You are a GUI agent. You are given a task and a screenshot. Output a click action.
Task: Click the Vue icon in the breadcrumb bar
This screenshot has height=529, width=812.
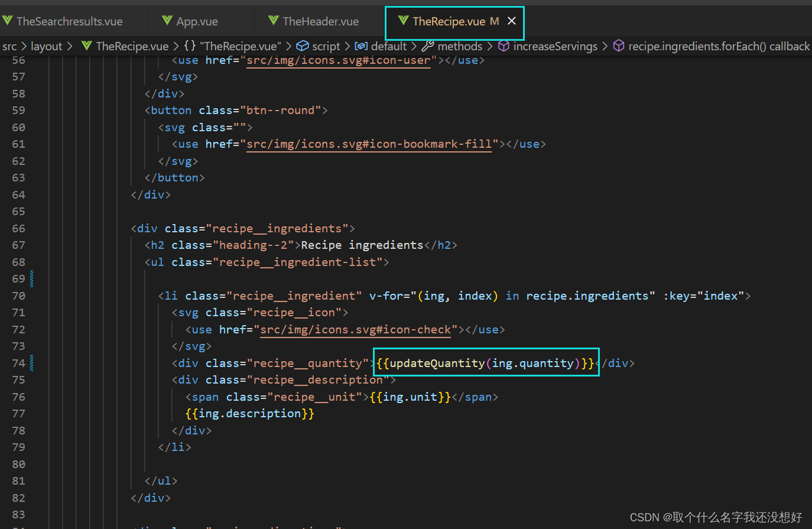pyautogui.click(x=87, y=46)
